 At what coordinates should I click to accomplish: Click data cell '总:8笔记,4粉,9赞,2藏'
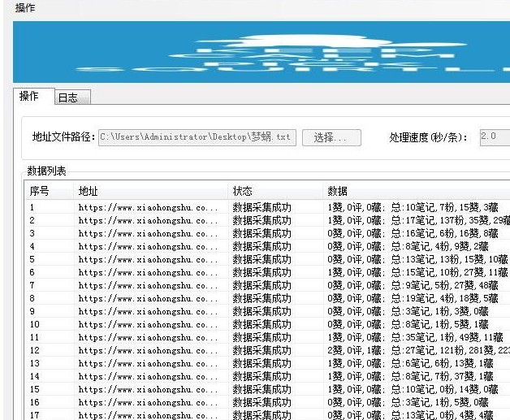pyautogui.click(x=439, y=246)
